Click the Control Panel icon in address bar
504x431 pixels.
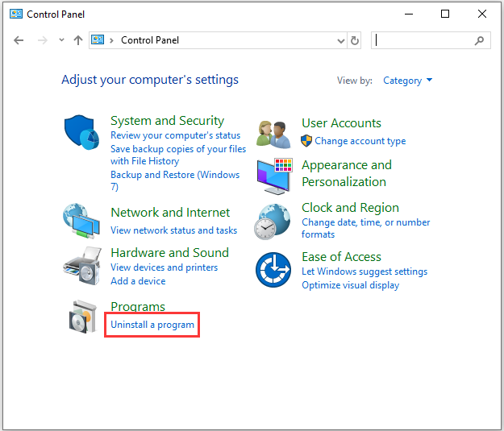[98, 39]
